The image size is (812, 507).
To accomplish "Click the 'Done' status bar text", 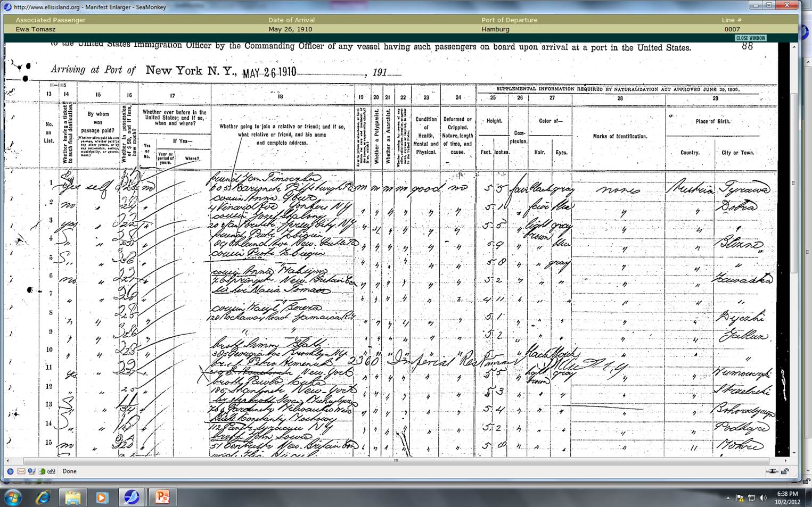I will coord(69,471).
